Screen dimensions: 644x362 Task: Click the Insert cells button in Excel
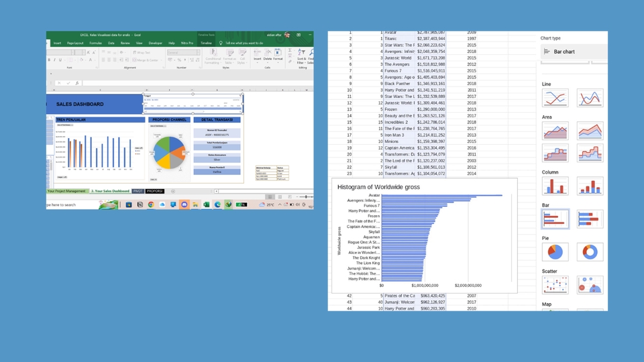coord(257,55)
